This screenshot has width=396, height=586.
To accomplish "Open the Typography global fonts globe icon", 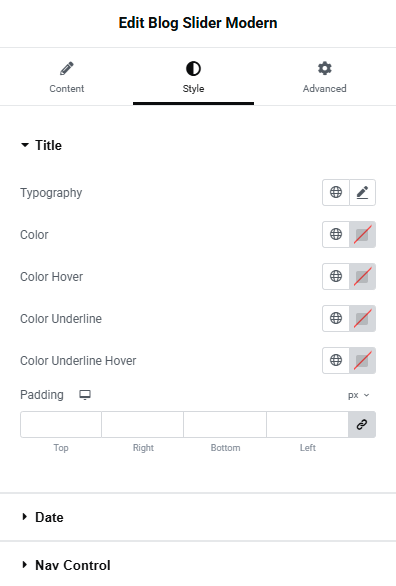I will [336, 192].
